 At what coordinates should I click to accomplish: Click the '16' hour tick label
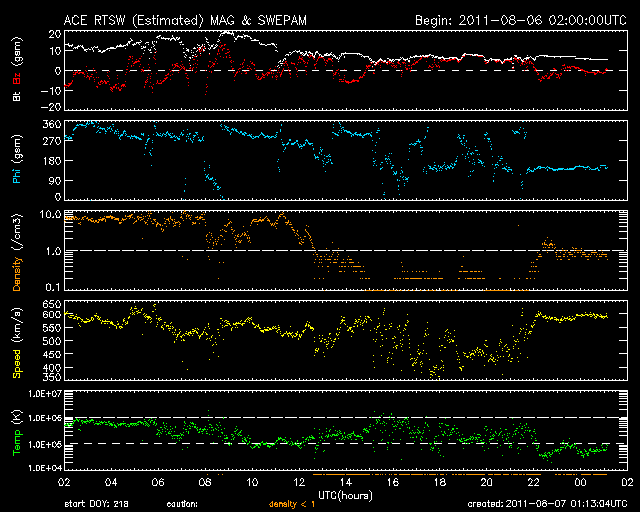393,483
